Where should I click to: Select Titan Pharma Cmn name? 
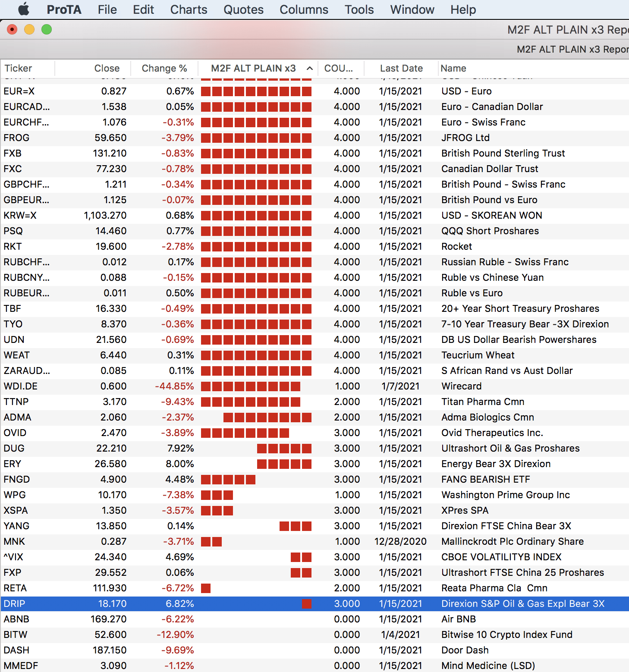click(483, 402)
